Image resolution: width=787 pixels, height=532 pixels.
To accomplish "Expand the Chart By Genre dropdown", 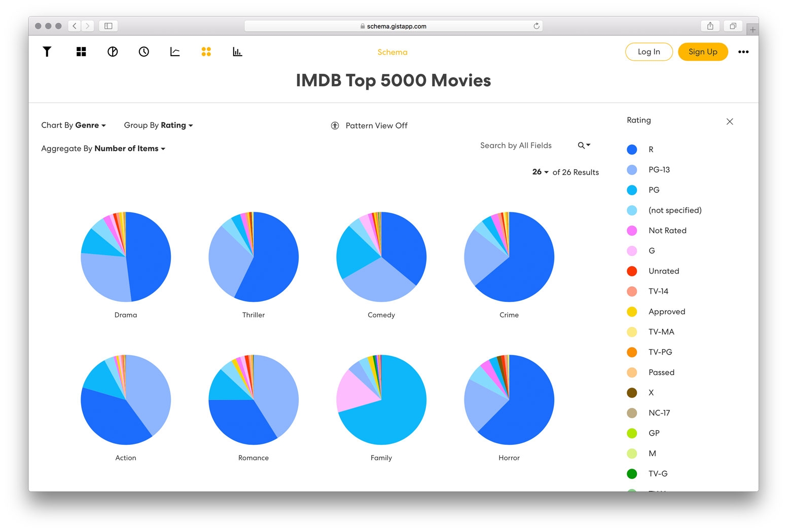I will click(x=74, y=125).
